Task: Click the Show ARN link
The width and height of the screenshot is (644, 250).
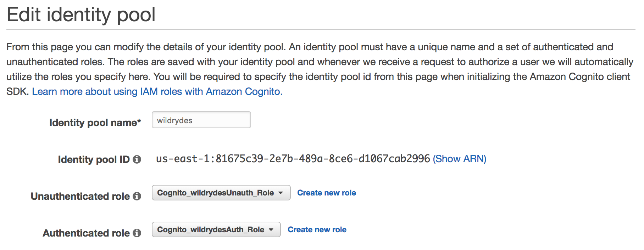Action: coord(460,159)
